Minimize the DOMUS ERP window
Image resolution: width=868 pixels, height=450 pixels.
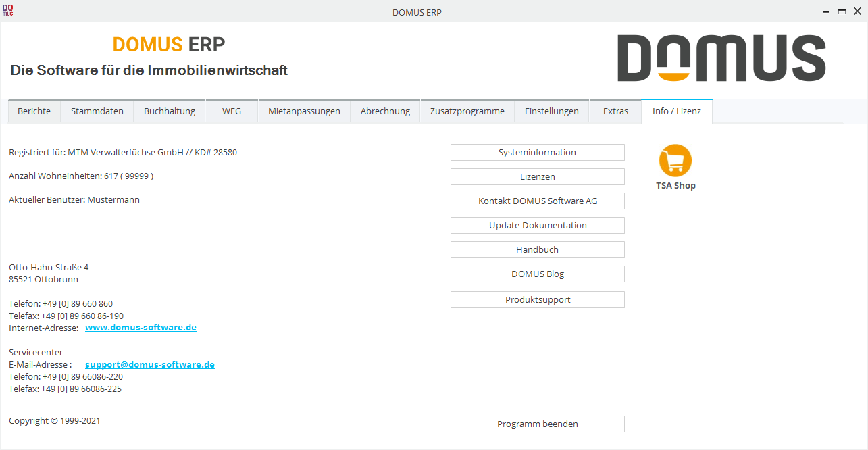click(826, 11)
